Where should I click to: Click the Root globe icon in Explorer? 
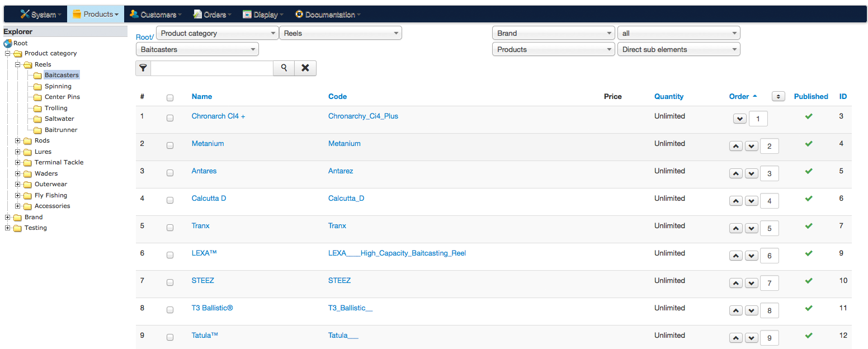pyautogui.click(x=8, y=43)
